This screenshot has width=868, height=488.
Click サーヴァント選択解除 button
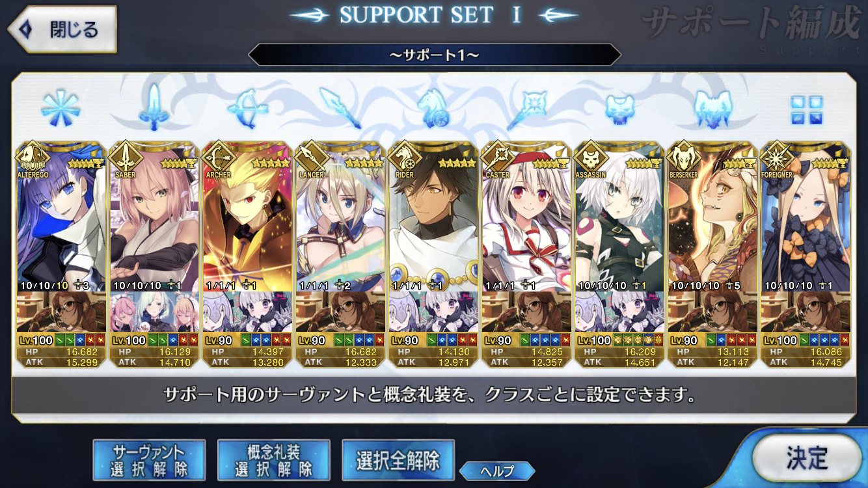tap(149, 459)
